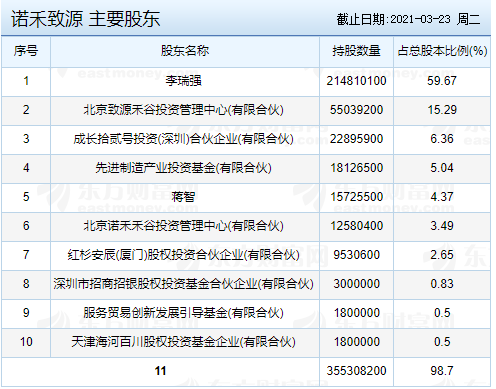Select 北京致源禾谷投资管理中心(有限合伙)
496x389 pixels.
pos(183,110)
